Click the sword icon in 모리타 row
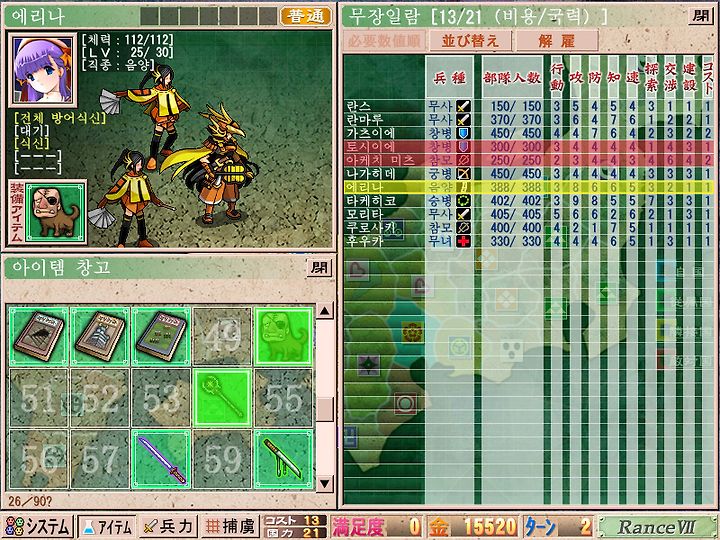 pos(463,214)
